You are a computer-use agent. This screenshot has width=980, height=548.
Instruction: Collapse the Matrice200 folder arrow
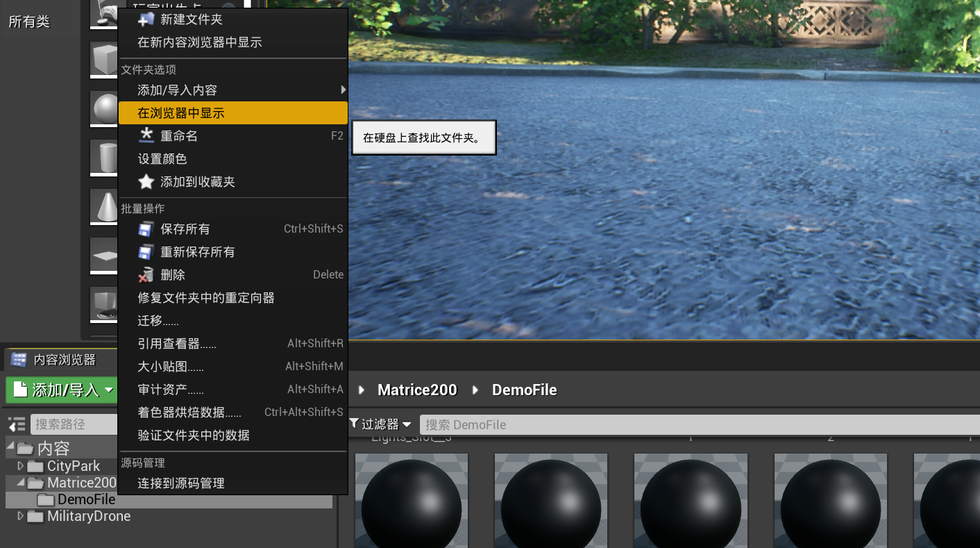20,483
